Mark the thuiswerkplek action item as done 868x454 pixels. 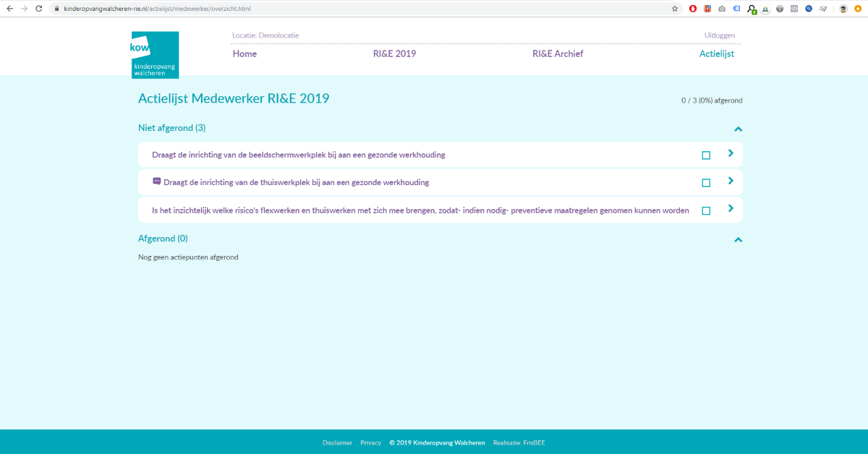706,183
